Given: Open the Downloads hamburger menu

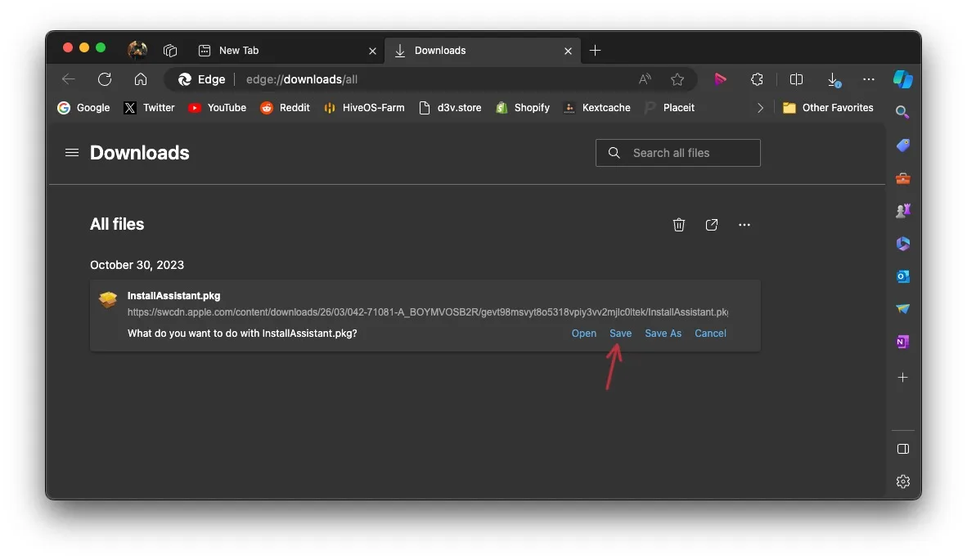Looking at the screenshot, I should [x=71, y=152].
